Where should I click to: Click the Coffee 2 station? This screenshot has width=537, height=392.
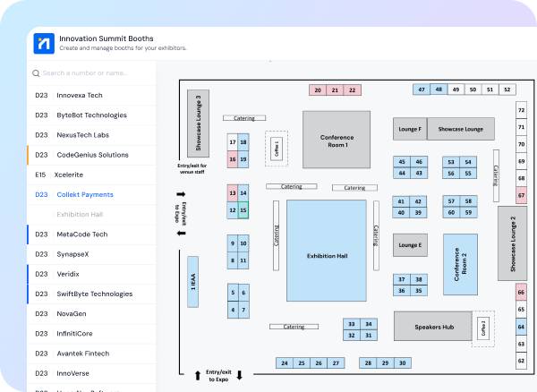pos(483,328)
